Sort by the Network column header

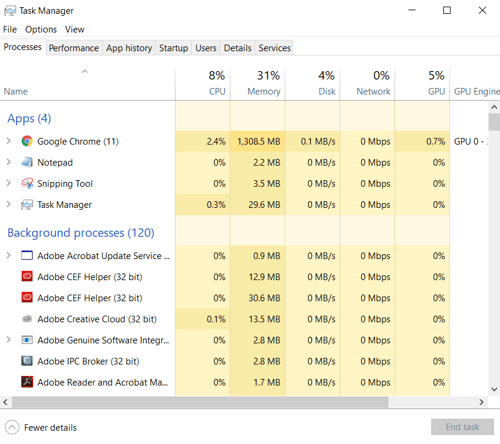367,83
